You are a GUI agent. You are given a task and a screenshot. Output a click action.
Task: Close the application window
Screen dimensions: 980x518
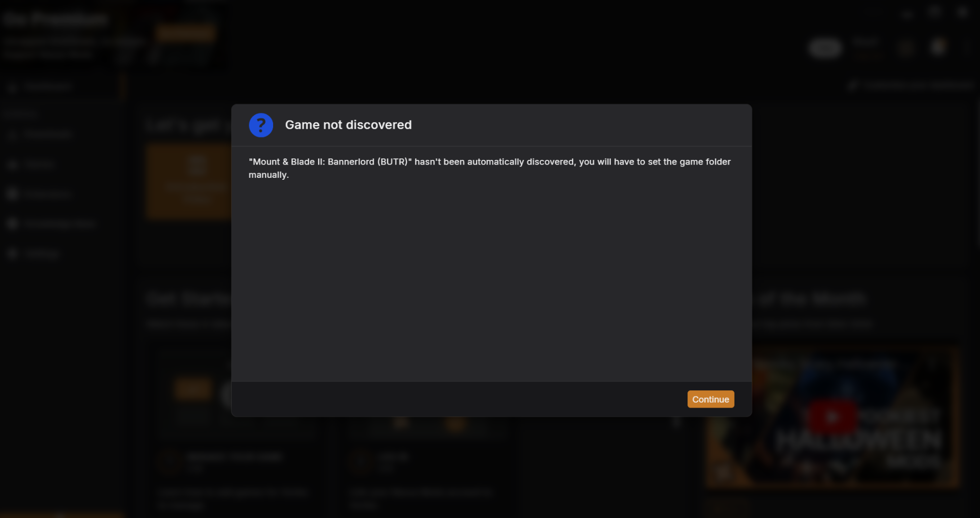(963, 12)
